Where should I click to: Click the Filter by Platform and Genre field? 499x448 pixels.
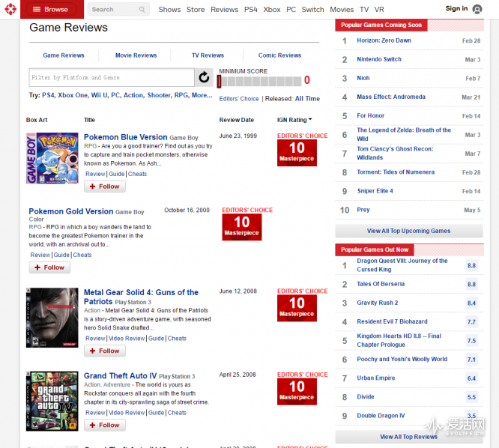[x=112, y=77]
